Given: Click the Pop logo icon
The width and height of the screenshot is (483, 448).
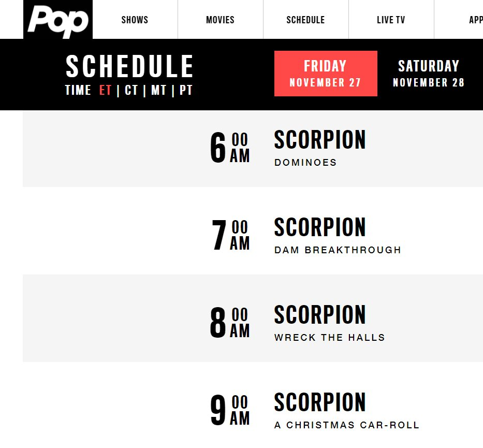Looking at the screenshot, I should click(x=58, y=19).
